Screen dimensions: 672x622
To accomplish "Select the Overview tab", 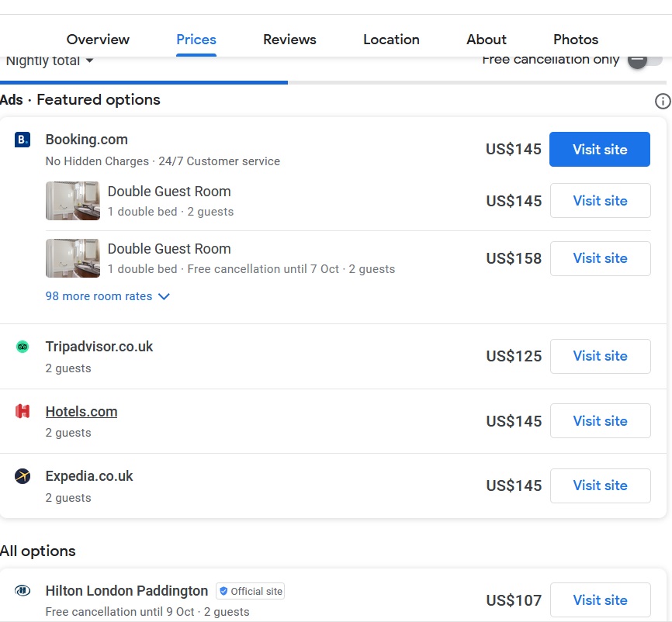I will (x=98, y=40).
